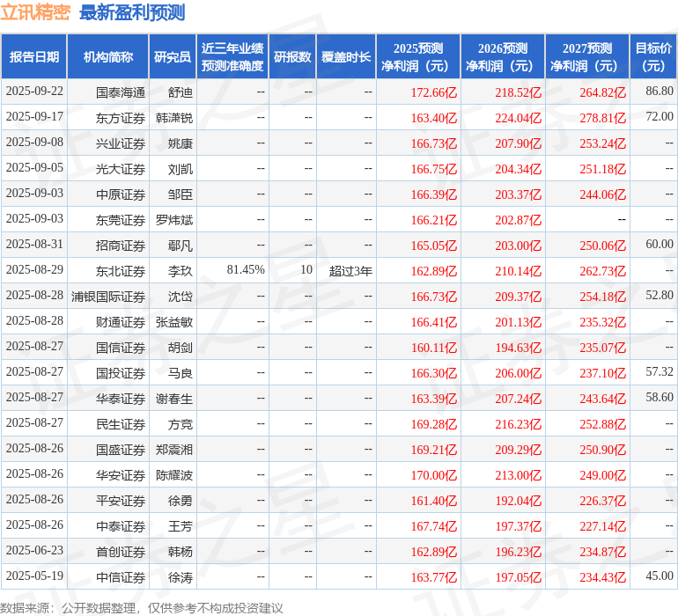Viewport: 678px width, 616px height.
Task: Click the 207.90亿 value
Action: pos(518,143)
